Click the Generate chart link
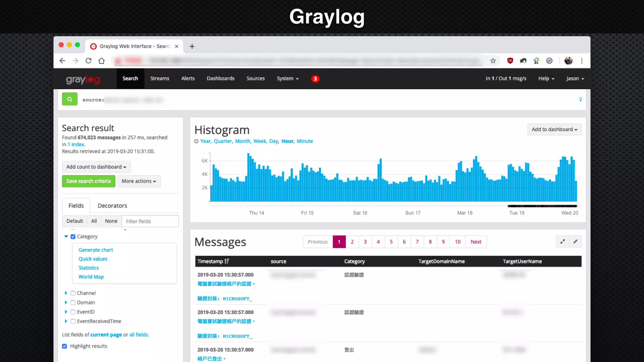 [x=96, y=250]
